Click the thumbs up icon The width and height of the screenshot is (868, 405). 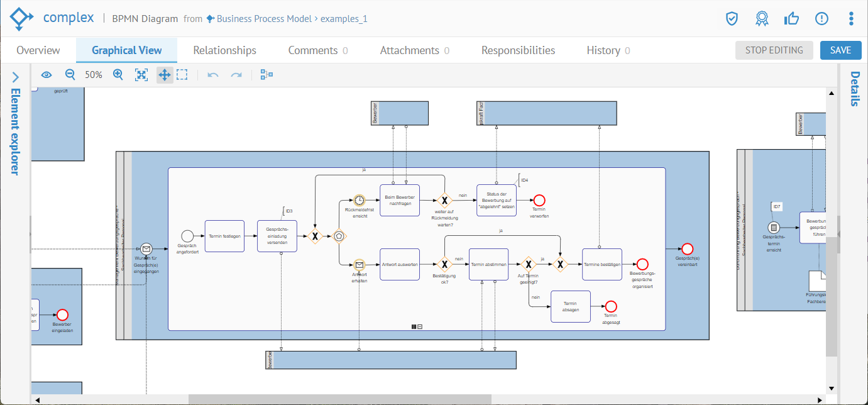pos(791,18)
